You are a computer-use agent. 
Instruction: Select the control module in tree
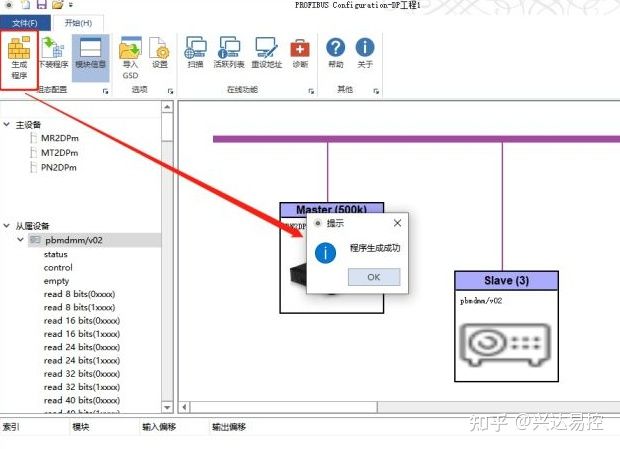point(58,268)
